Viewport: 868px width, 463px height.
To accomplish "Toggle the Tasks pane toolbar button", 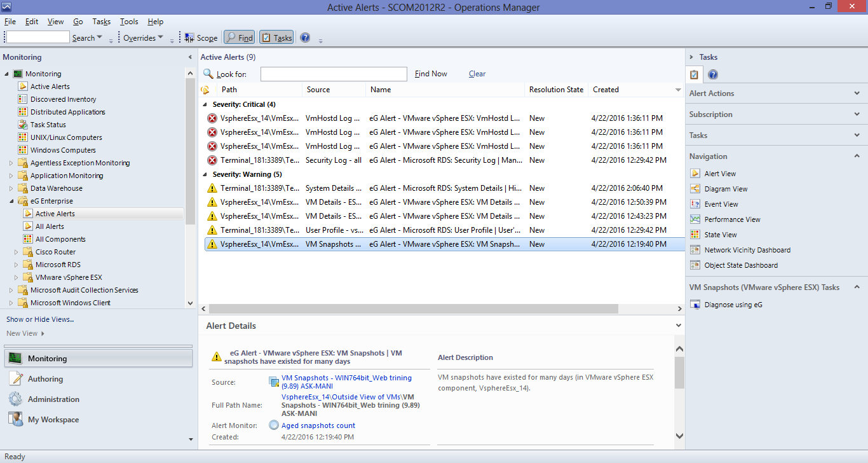I will 276,38.
